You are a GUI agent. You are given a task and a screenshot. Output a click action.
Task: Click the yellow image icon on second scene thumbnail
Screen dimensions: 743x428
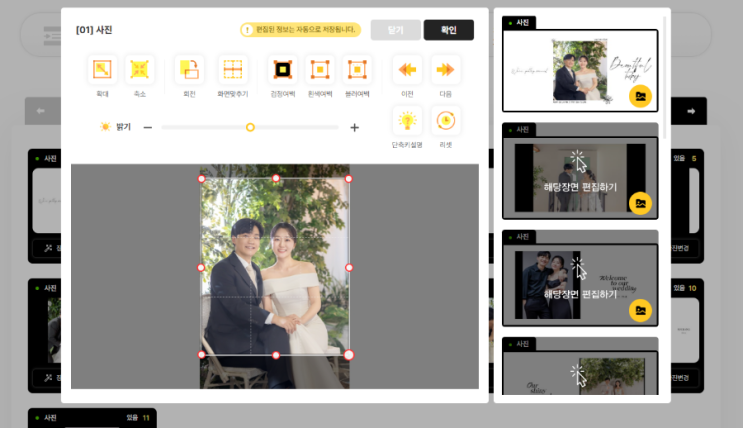pyautogui.click(x=640, y=203)
